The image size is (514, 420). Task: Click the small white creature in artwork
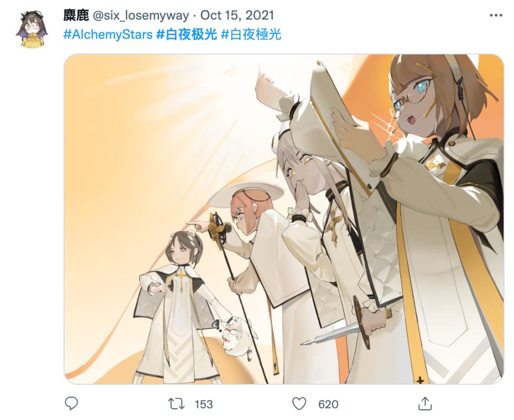pos(237,338)
